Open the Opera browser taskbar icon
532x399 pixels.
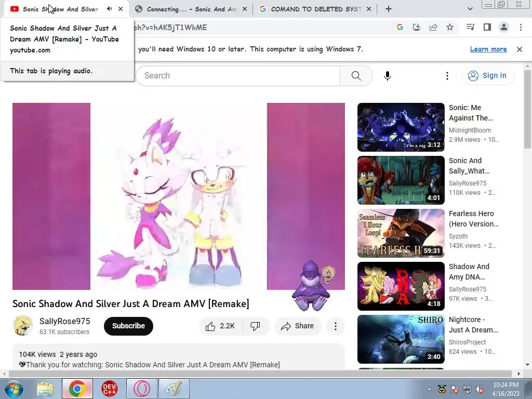141,389
